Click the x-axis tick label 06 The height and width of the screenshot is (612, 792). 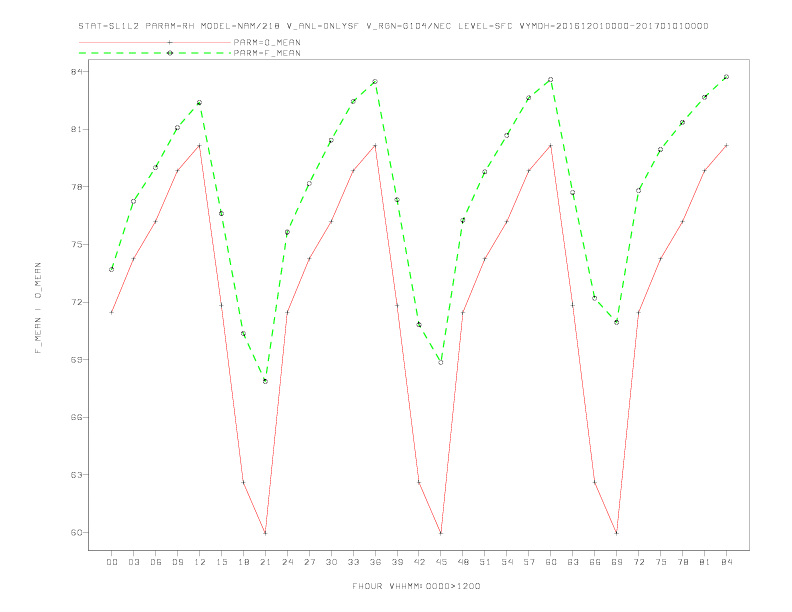pos(156,562)
